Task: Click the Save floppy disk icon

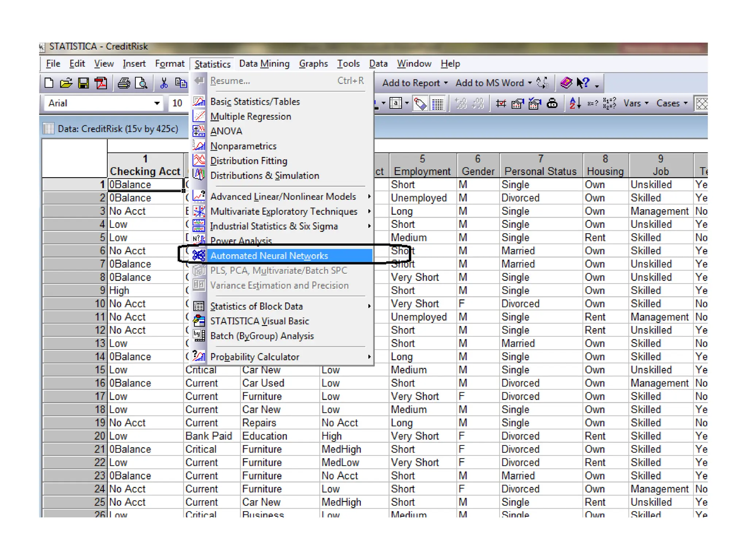Action: [84, 83]
